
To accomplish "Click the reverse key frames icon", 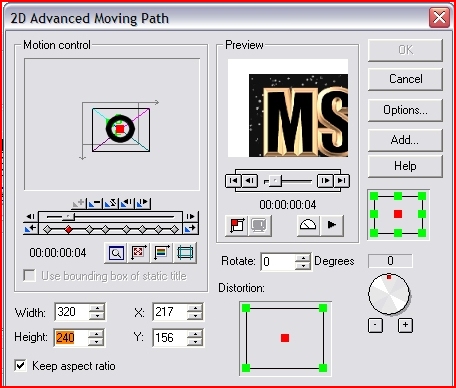I will pyautogui.click(x=111, y=203).
